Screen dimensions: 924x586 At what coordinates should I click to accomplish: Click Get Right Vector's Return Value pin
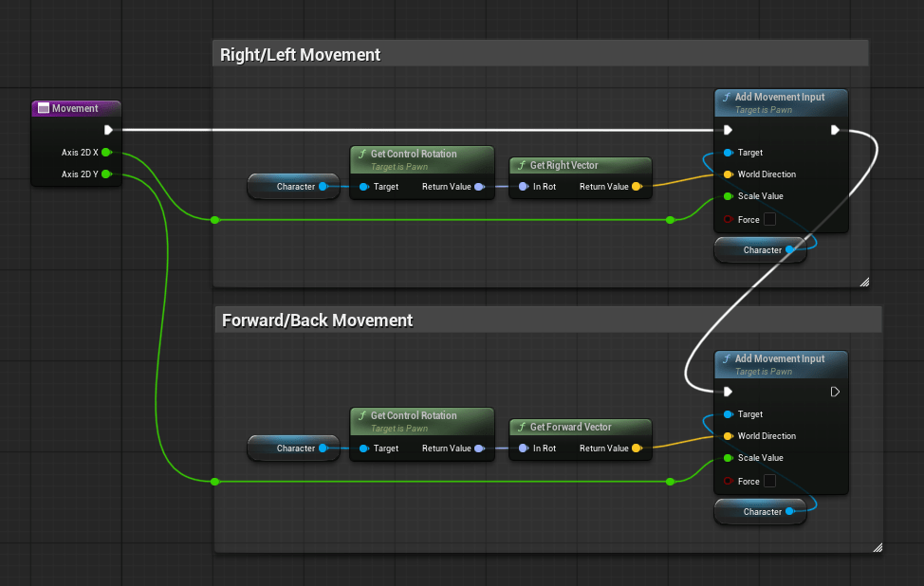pyautogui.click(x=636, y=187)
